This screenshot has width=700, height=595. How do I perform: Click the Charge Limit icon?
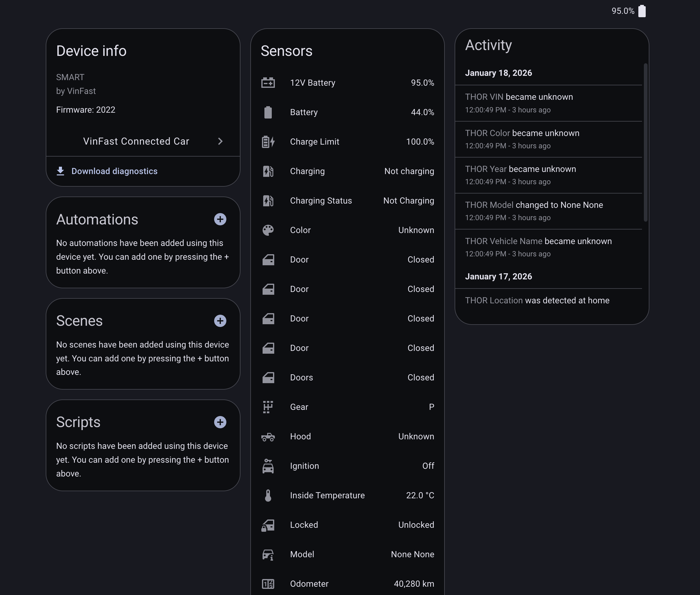point(268,142)
